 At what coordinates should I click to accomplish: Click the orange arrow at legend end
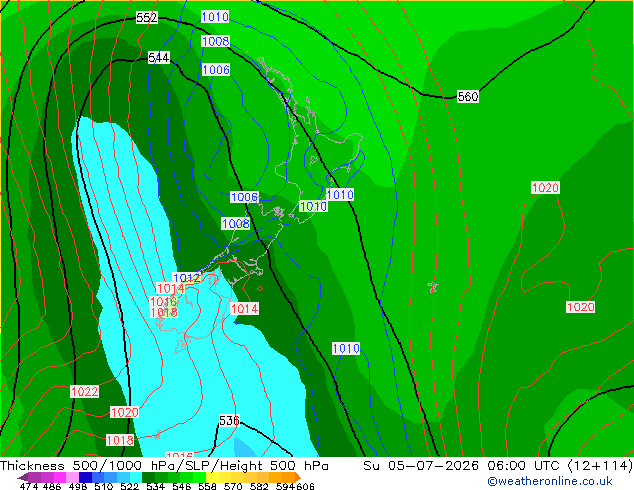(298, 477)
